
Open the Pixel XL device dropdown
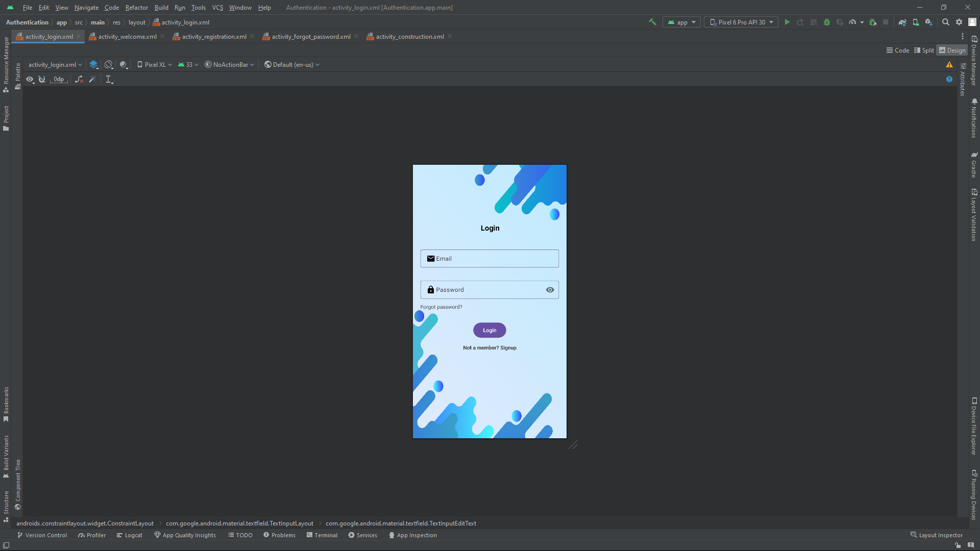(155, 64)
